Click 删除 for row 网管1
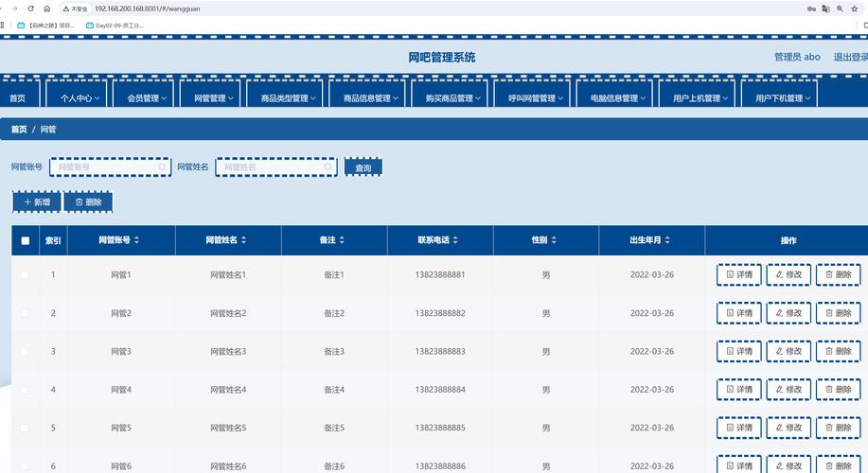 click(838, 274)
